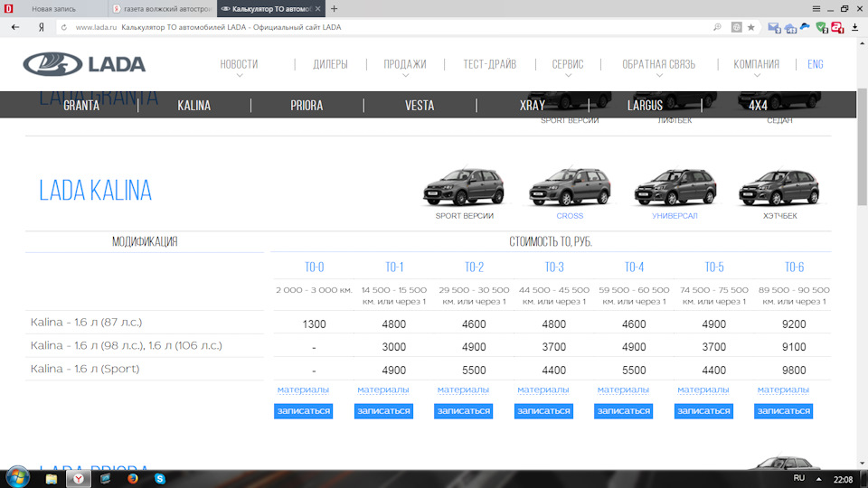Click записаться button under ТО-5

703,411
